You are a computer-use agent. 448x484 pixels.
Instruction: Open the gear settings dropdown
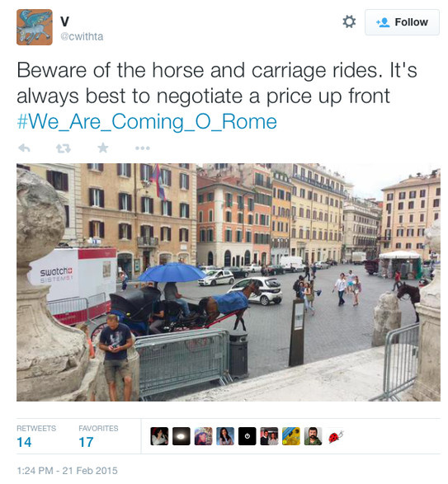click(x=349, y=22)
